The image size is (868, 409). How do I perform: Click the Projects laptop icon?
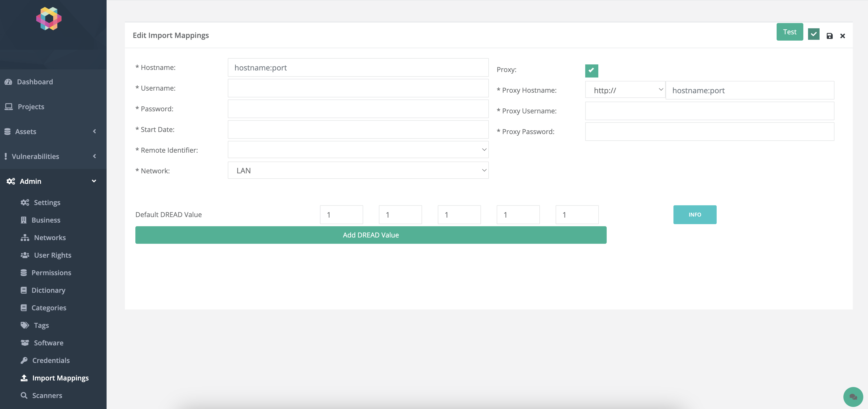click(x=9, y=107)
